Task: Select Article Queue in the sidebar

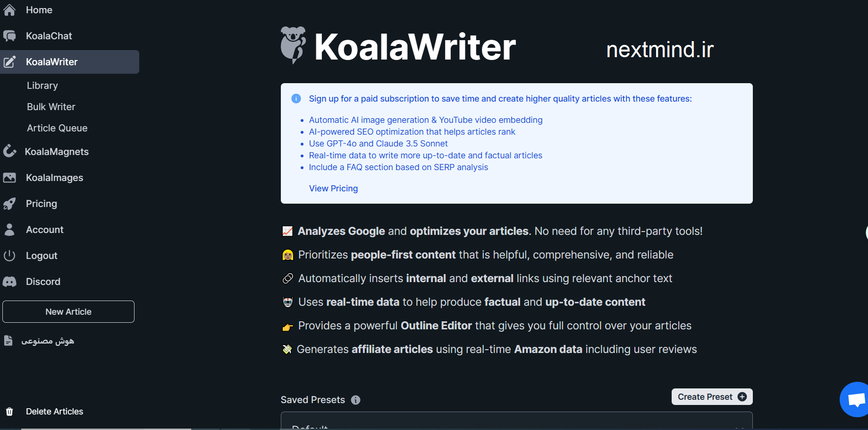Action: pos(57,128)
